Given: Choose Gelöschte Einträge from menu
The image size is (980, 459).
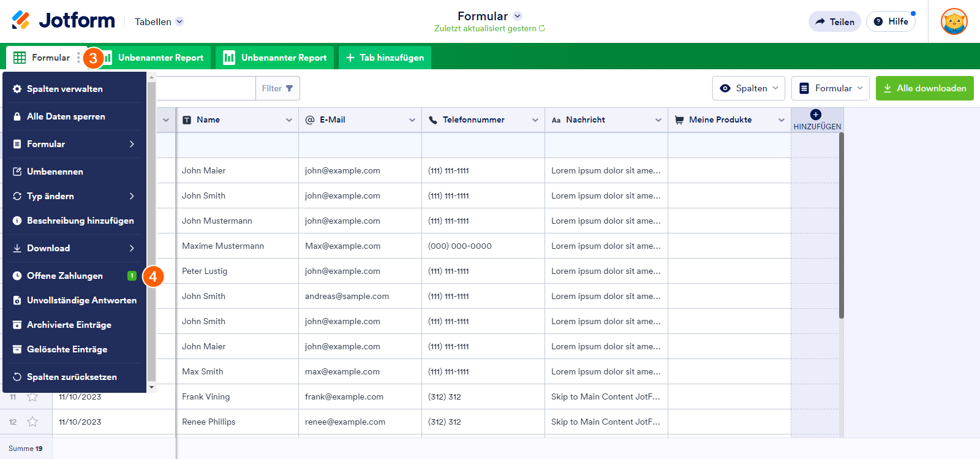Looking at the screenshot, I should click(73, 349).
